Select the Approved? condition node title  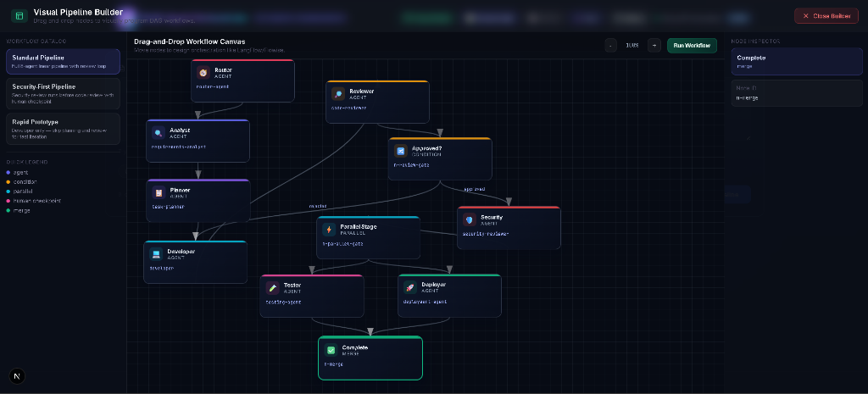(x=427, y=148)
